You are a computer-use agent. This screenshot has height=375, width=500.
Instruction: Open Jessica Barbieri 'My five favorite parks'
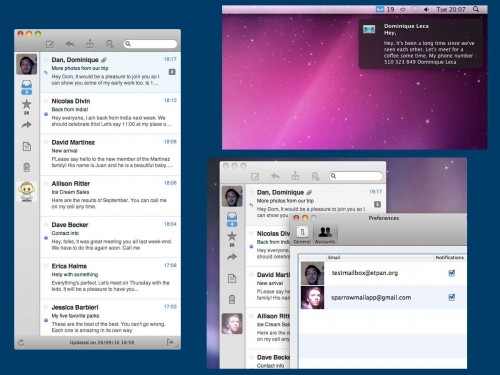(110, 318)
